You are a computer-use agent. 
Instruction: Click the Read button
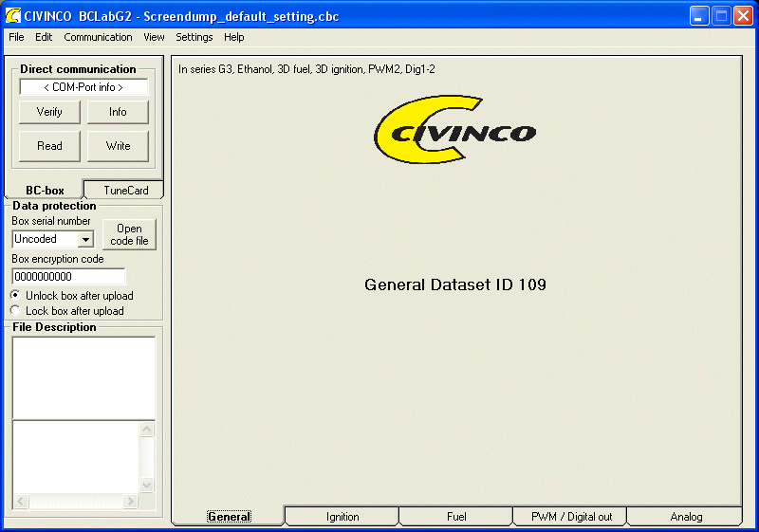point(49,146)
